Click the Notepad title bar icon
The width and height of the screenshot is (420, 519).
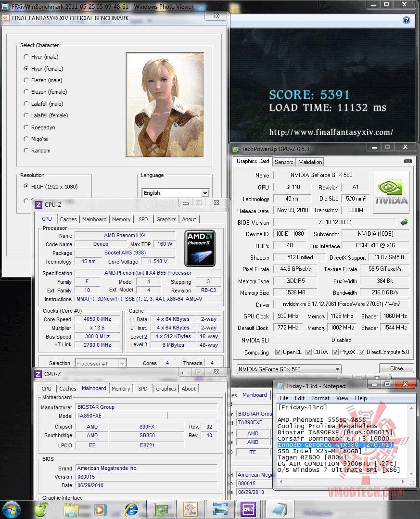(x=280, y=386)
